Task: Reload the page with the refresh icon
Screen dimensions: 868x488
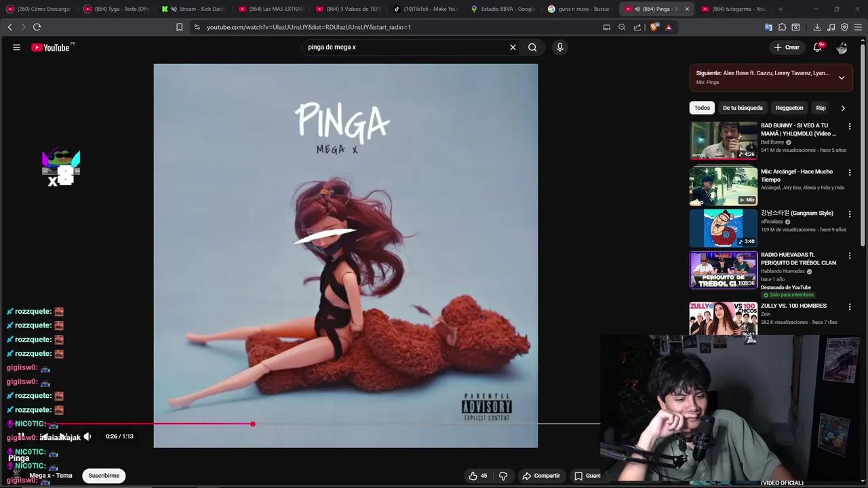Action: click(37, 27)
